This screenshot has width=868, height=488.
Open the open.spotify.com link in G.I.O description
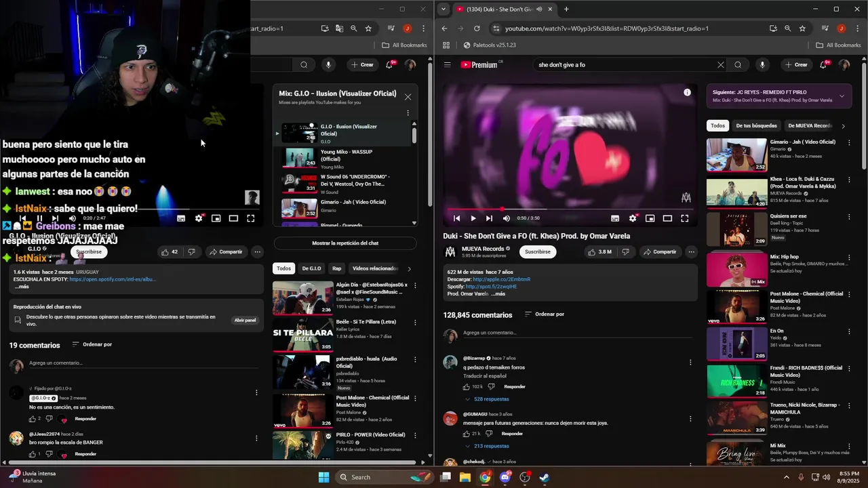tap(113, 279)
